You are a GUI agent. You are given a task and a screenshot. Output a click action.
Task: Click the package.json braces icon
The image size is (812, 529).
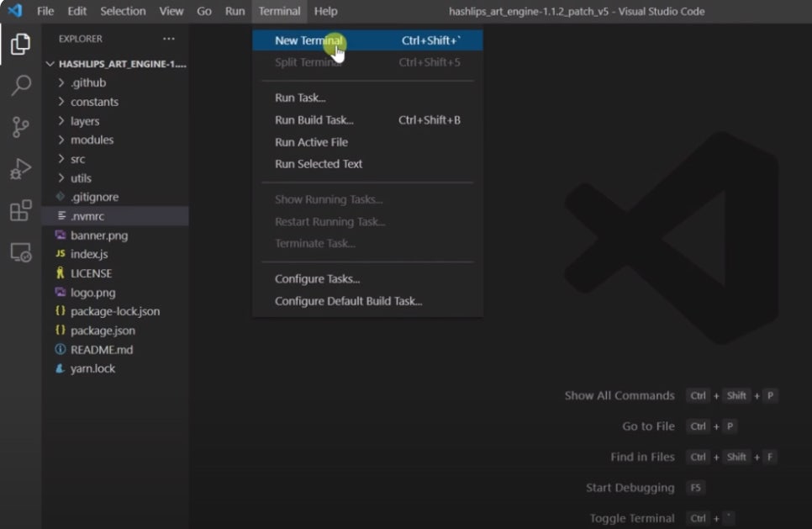pos(60,330)
